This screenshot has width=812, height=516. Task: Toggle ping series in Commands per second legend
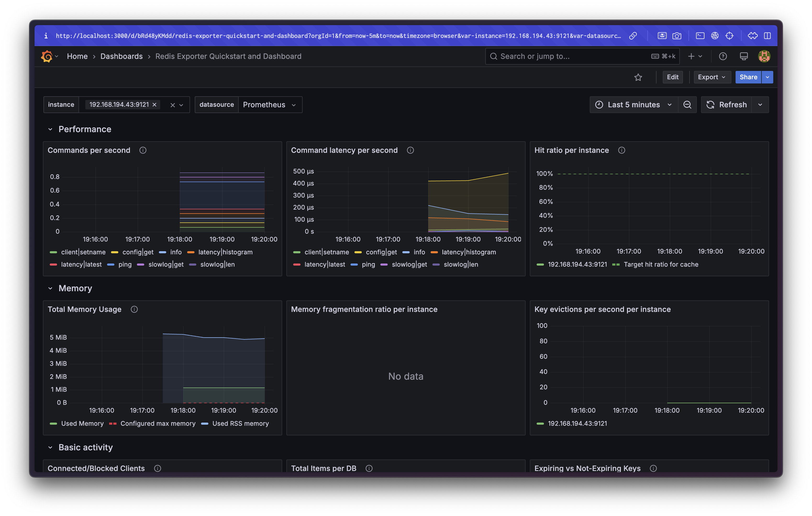[x=125, y=265]
